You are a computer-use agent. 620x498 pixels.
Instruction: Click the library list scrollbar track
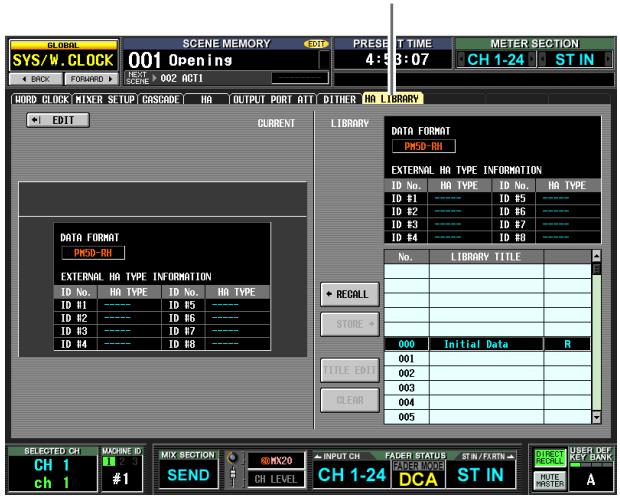596,342
